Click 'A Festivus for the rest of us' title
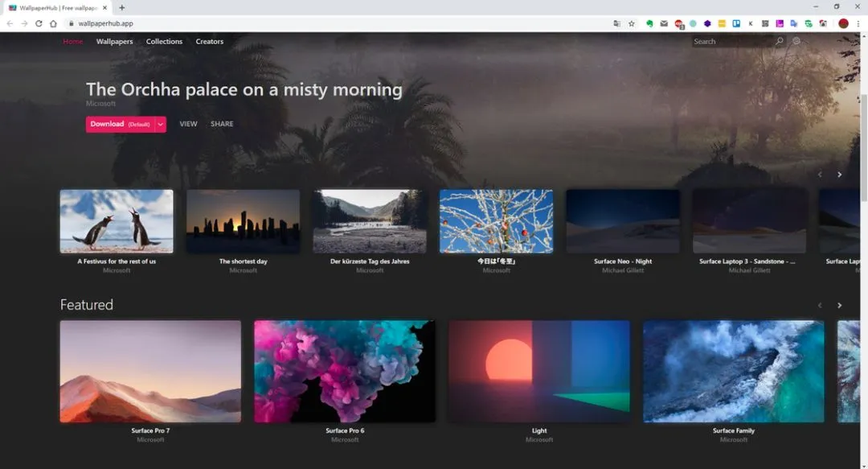 pos(117,261)
